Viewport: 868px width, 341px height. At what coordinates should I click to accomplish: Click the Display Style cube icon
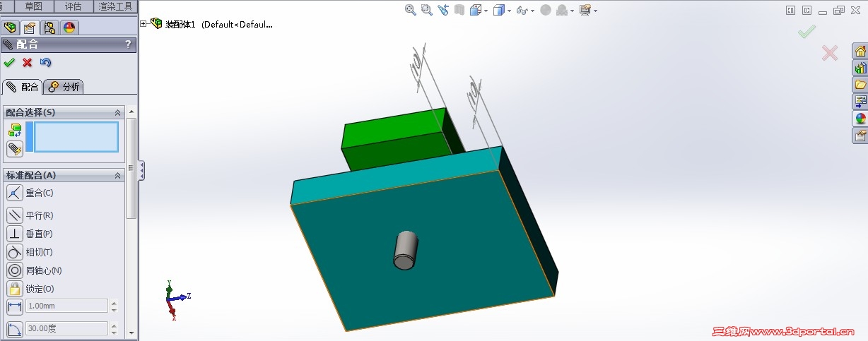click(x=499, y=10)
